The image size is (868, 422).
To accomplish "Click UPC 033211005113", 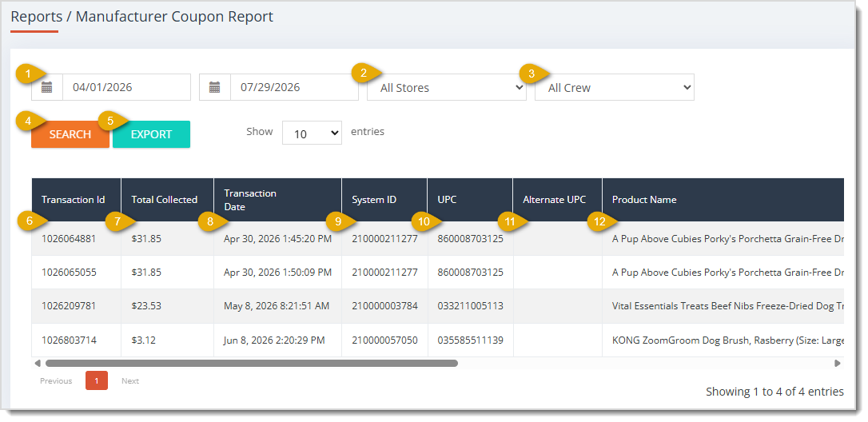I will point(471,305).
